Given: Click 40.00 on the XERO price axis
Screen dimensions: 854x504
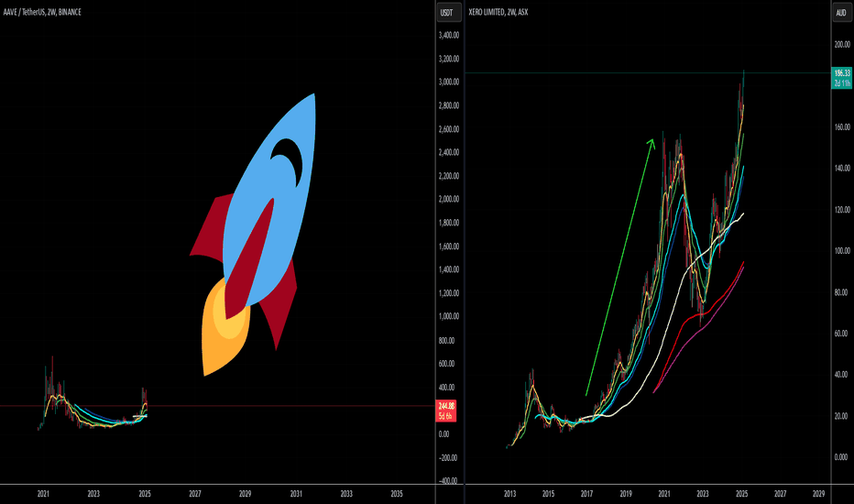Looking at the screenshot, I should pos(842,375).
